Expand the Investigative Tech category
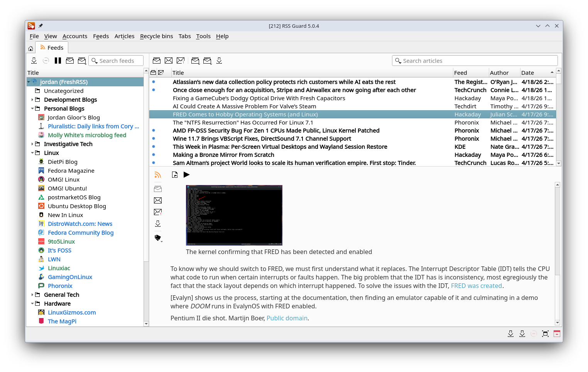This screenshot has width=588, height=372. tap(32, 144)
